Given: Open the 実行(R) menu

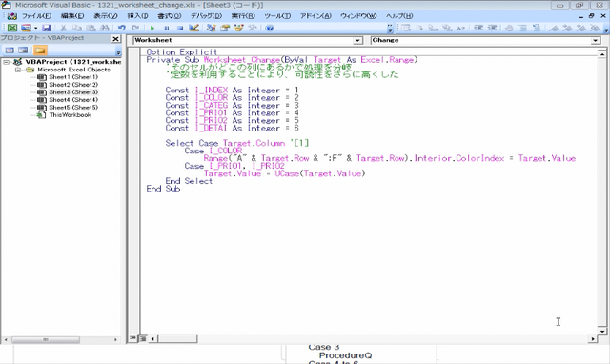Looking at the screenshot, I should tap(243, 16).
